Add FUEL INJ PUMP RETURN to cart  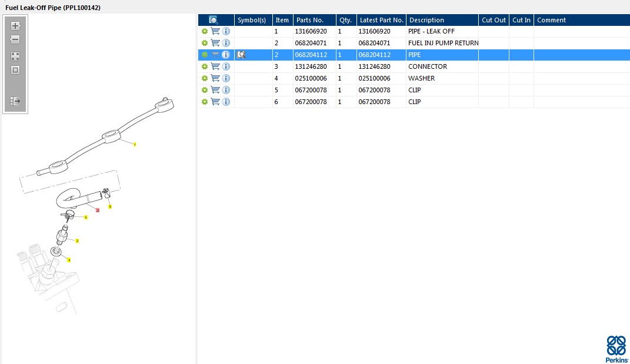215,42
